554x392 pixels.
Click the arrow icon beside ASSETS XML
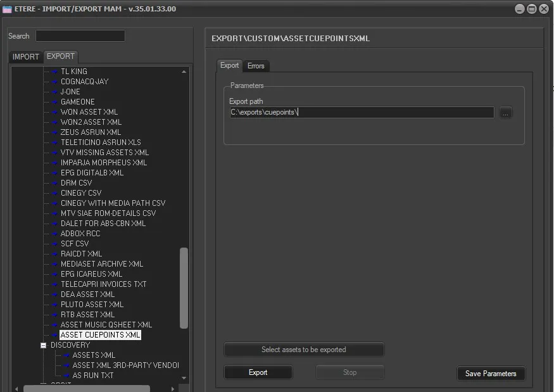pos(66,355)
